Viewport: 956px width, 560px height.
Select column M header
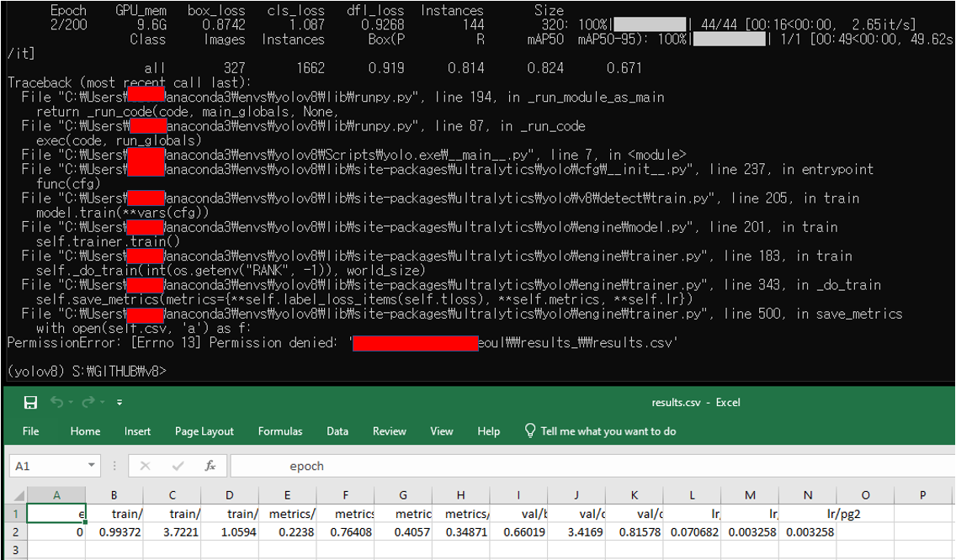[750, 494]
